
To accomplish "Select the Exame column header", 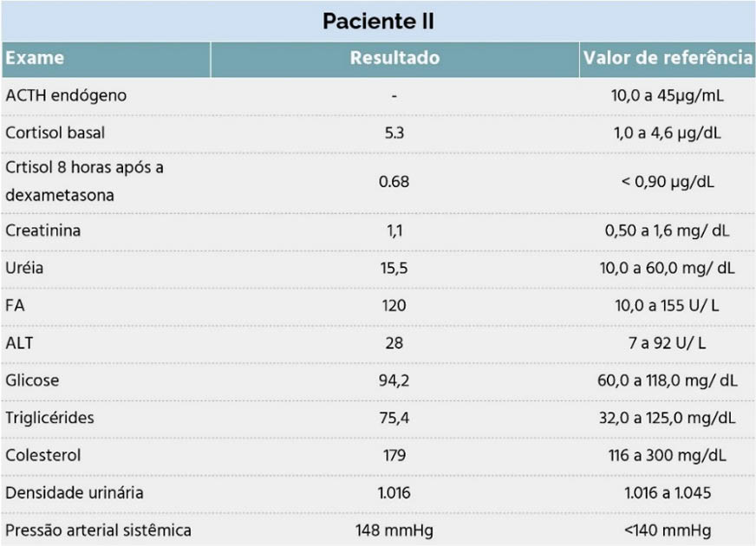I will [35, 58].
